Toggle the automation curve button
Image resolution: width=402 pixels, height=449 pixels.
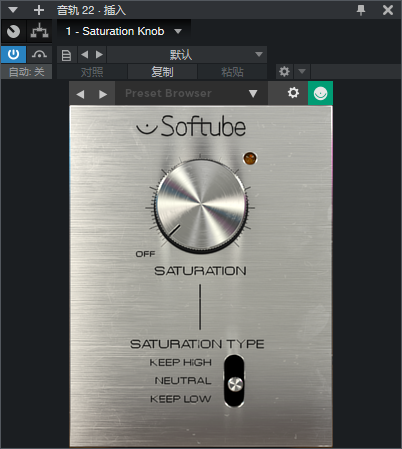(39, 54)
